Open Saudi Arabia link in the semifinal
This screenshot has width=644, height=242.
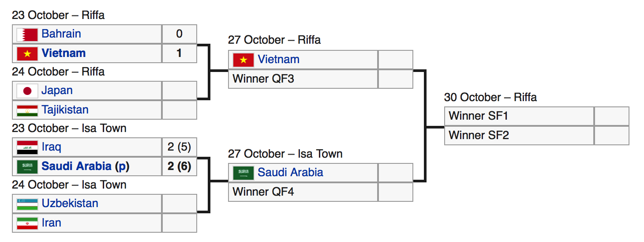click(x=290, y=173)
